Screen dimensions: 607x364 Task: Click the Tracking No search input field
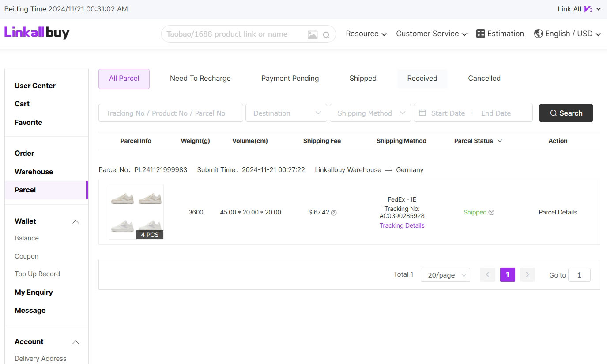pyautogui.click(x=170, y=113)
